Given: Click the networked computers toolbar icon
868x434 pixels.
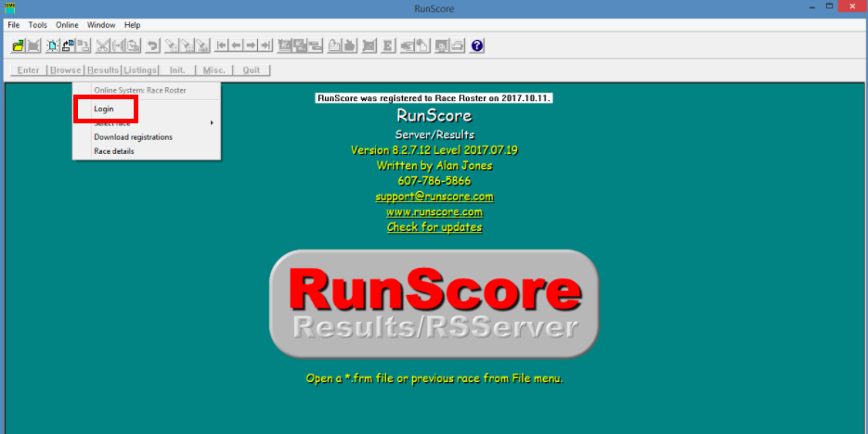Looking at the screenshot, I should 69,45.
